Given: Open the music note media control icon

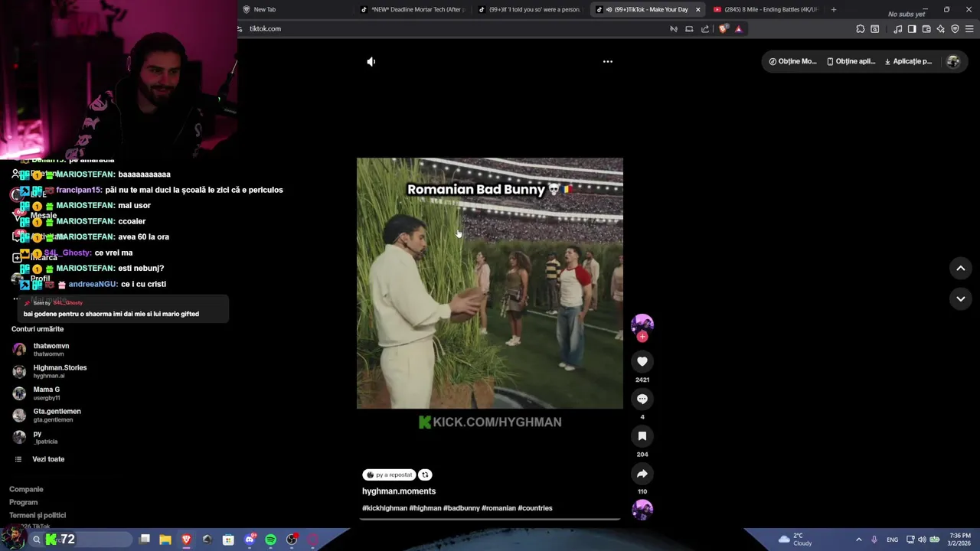Looking at the screenshot, I should pos(897,29).
